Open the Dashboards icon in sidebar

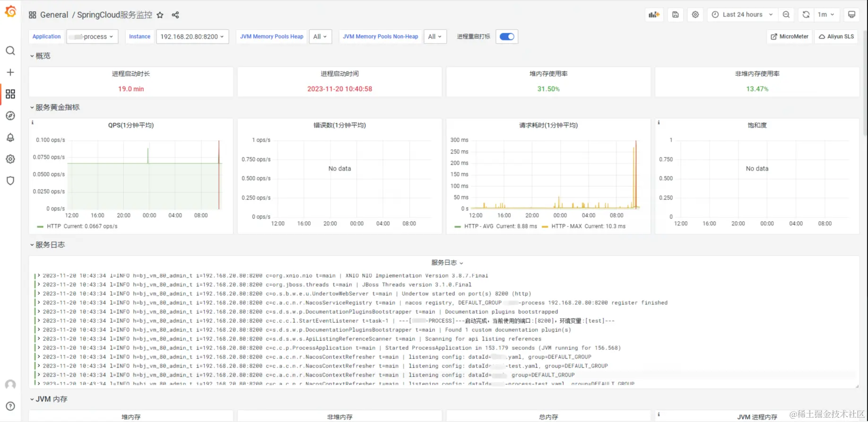[x=10, y=94]
